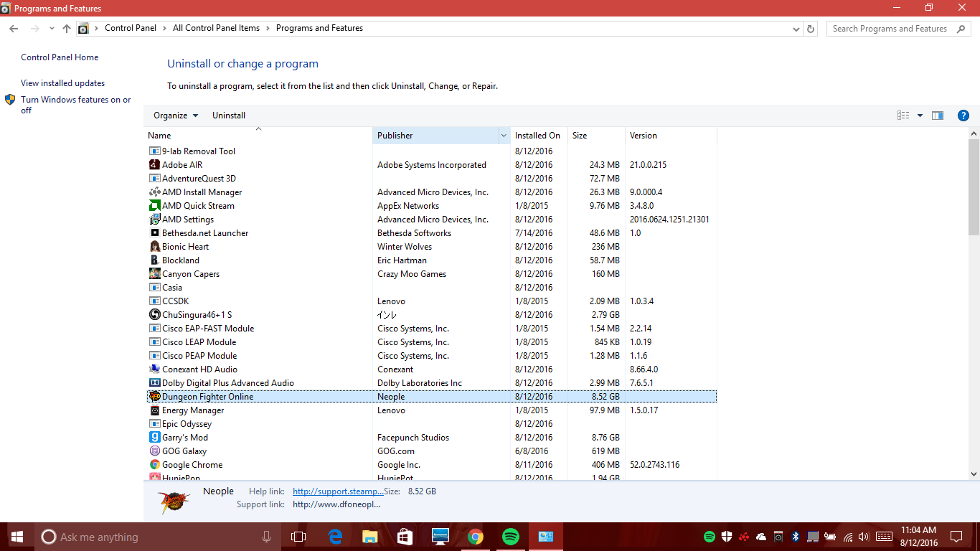
Task: Click the Refresh button in address bar
Action: [811, 29]
